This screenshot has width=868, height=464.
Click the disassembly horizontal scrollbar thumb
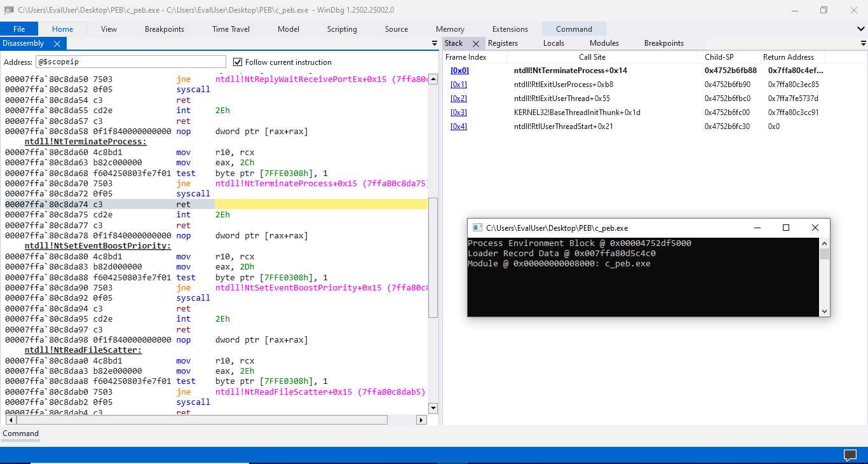click(x=201, y=420)
